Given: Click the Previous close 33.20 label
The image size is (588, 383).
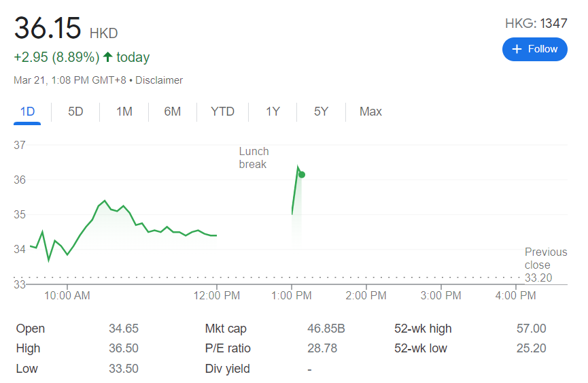Looking at the screenshot, I should click(545, 265).
